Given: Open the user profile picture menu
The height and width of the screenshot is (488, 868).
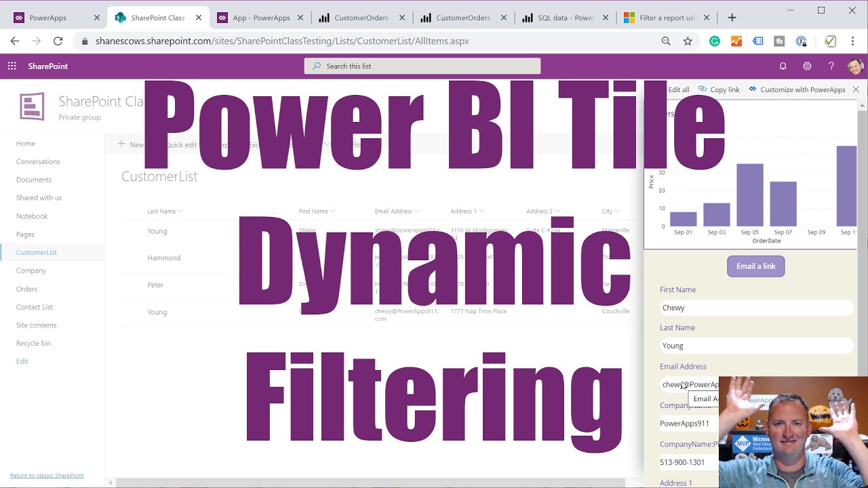Looking at the screenshot, I should [854, 66].
